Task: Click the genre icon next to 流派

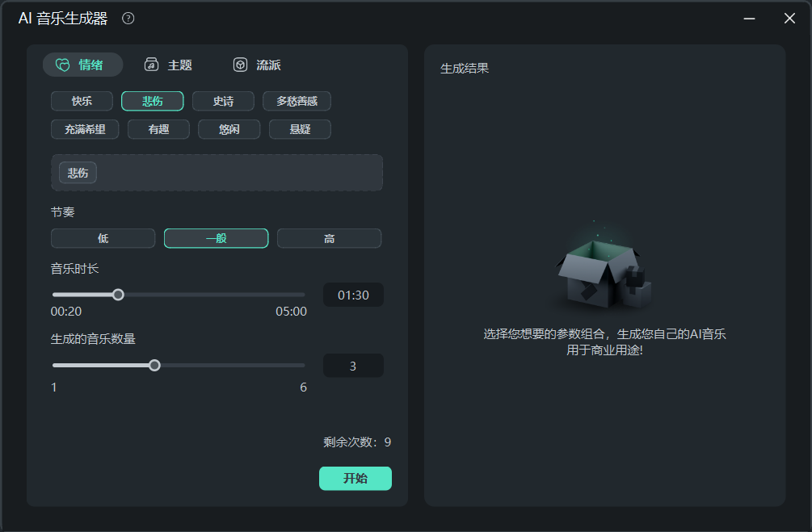Action: click(240, 65)
